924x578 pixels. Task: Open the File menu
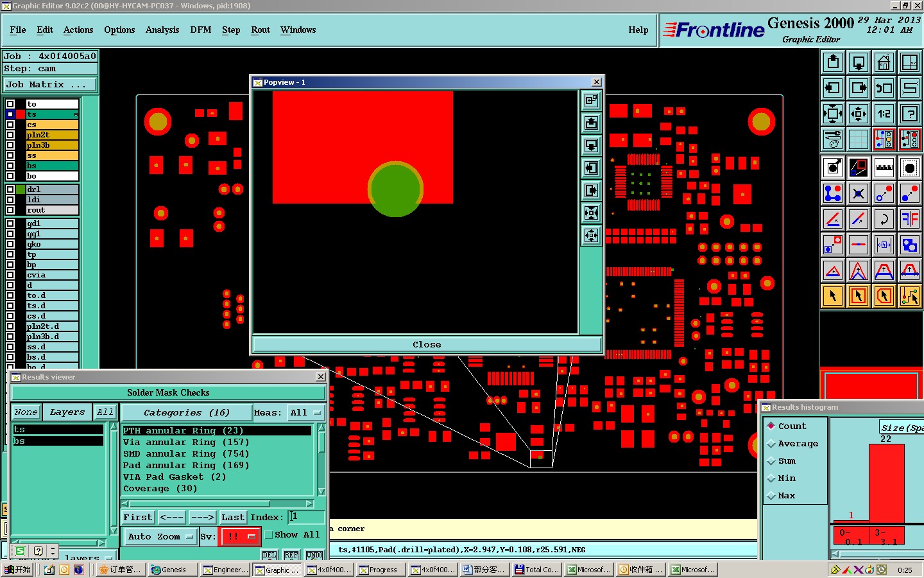pyautogui.click(x=18, y=30)
